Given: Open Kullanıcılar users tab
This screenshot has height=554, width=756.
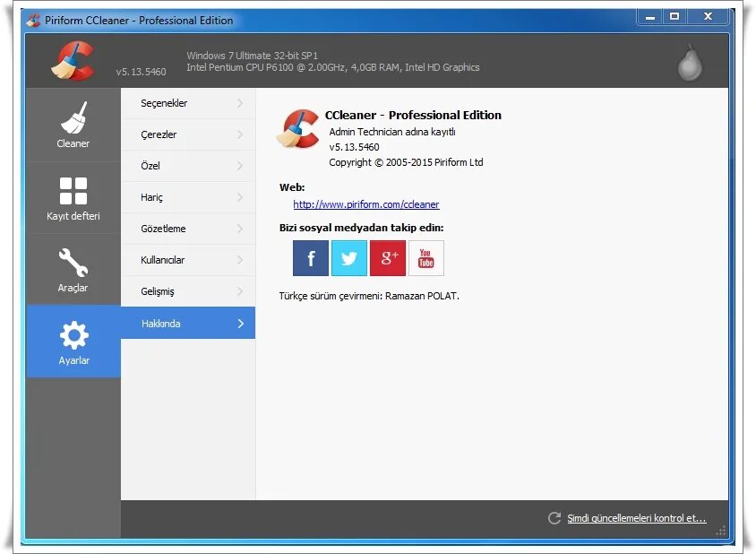Looking at the screenshot, I should 188,260.
